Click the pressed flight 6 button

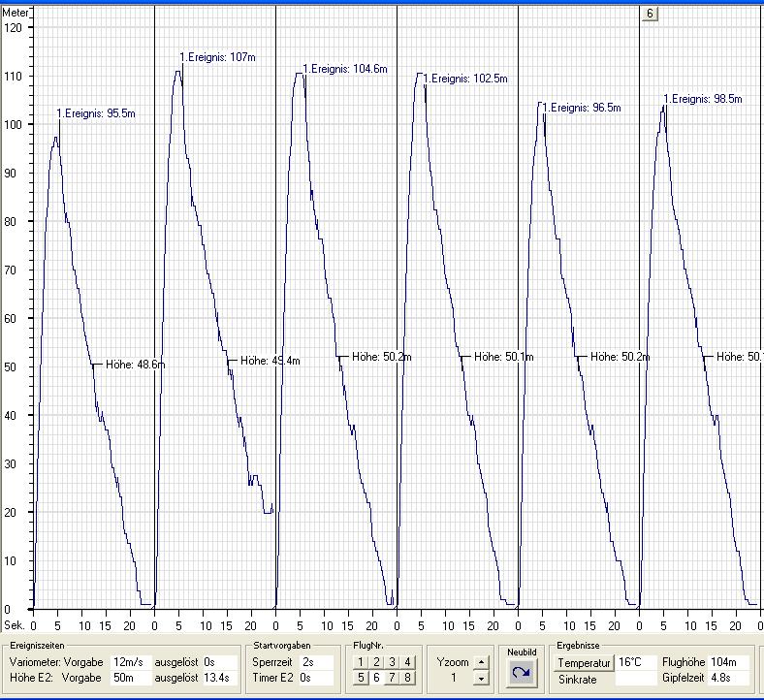(376, 678)
